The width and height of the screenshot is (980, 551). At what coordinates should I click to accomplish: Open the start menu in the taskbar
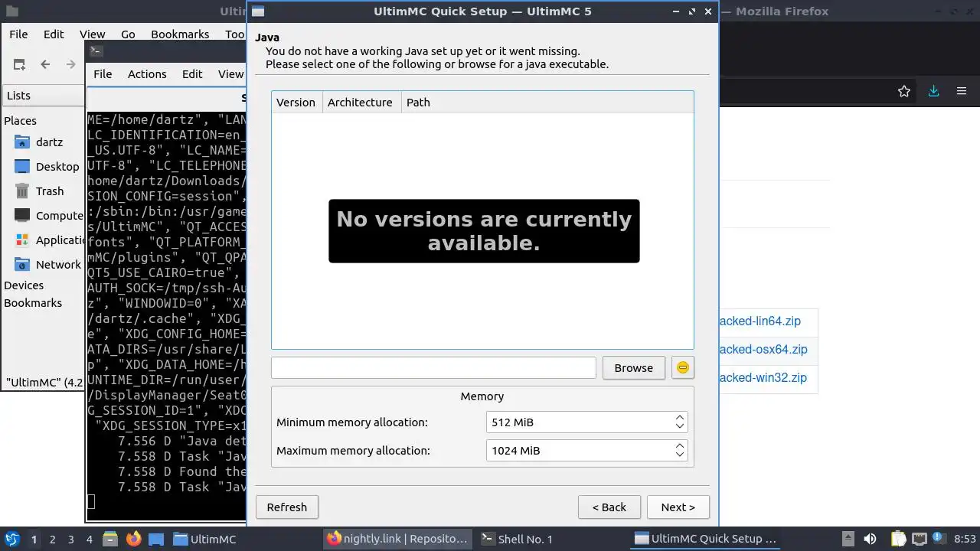(x=12, y=540)
